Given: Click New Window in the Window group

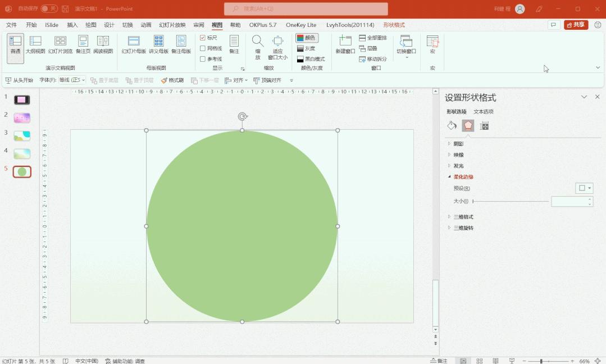Looking at the screenshot, I should (344, 45).
